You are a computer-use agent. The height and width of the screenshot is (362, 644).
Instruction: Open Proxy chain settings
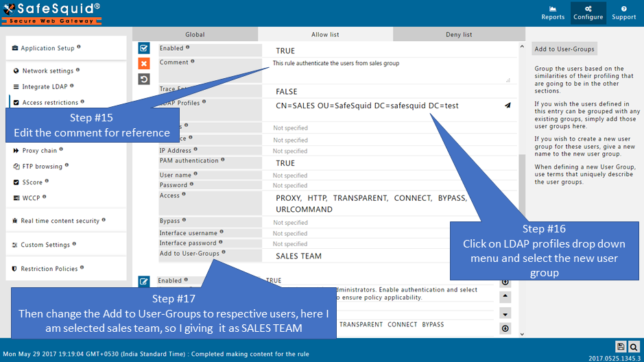click(x=39, y=151)
